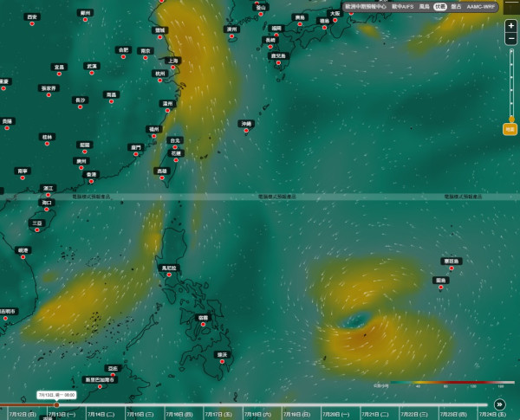520x420 pixels.
Task: Click the red marker for 上海
Action: pyautogui.click(x=172, y=68)
